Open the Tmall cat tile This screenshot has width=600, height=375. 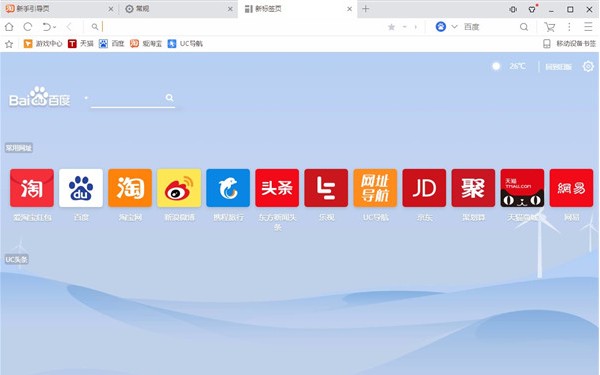(522, 188)
